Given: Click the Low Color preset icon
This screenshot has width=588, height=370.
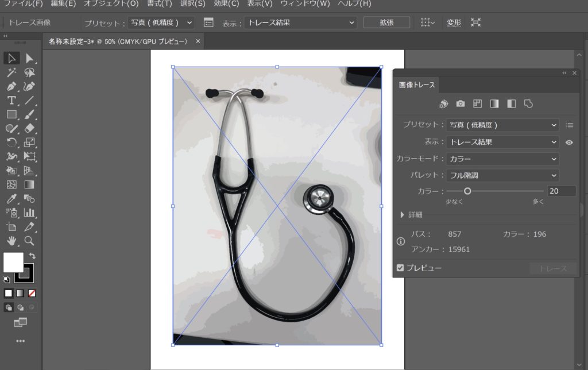Looking at the screenshot, I should click(x=477, y=104).
